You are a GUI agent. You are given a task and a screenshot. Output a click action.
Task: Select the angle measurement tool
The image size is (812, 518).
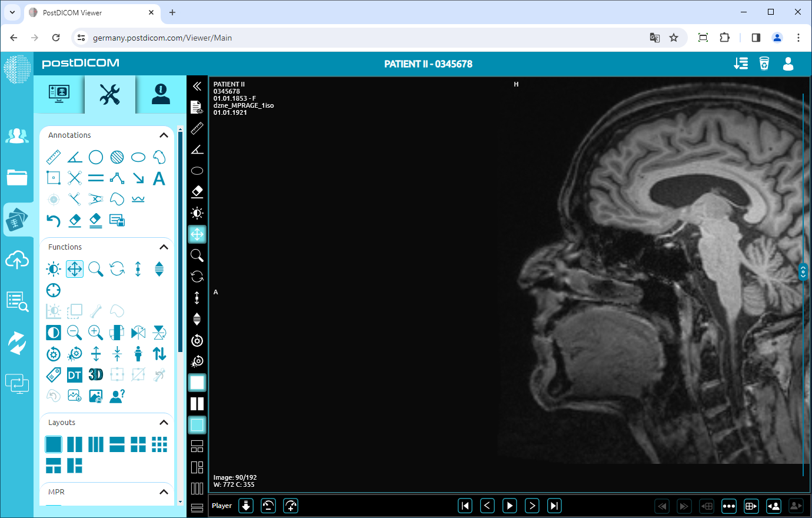pyautogui.click(x=74, y=157)
